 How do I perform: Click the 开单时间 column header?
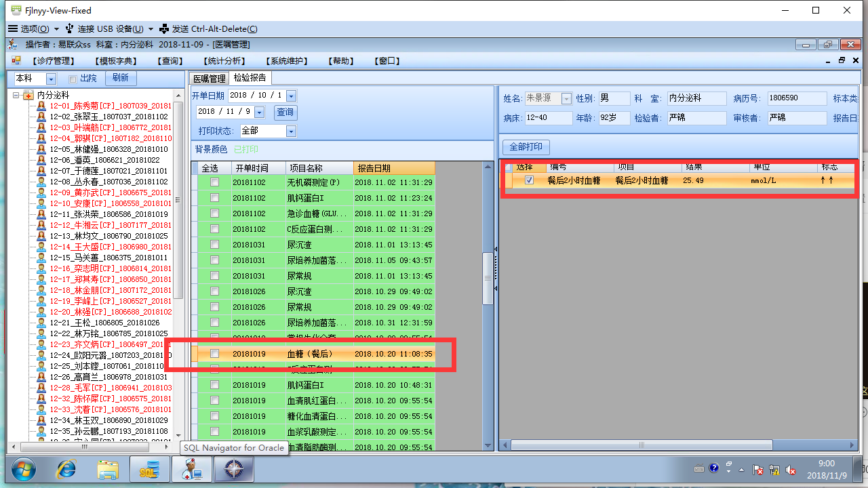coord(258,168)
